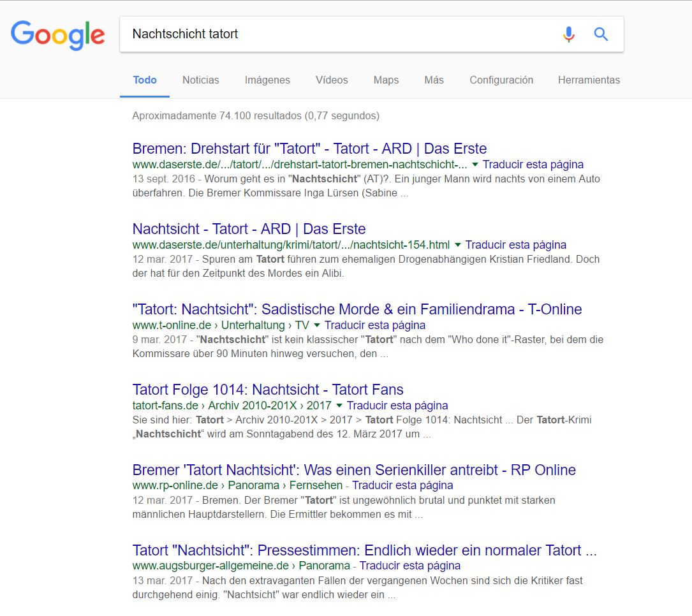Start voice search with microphone icon
The height and width of the screenshot is (616, 692).
pyautogui.click(x=569, y=34)
